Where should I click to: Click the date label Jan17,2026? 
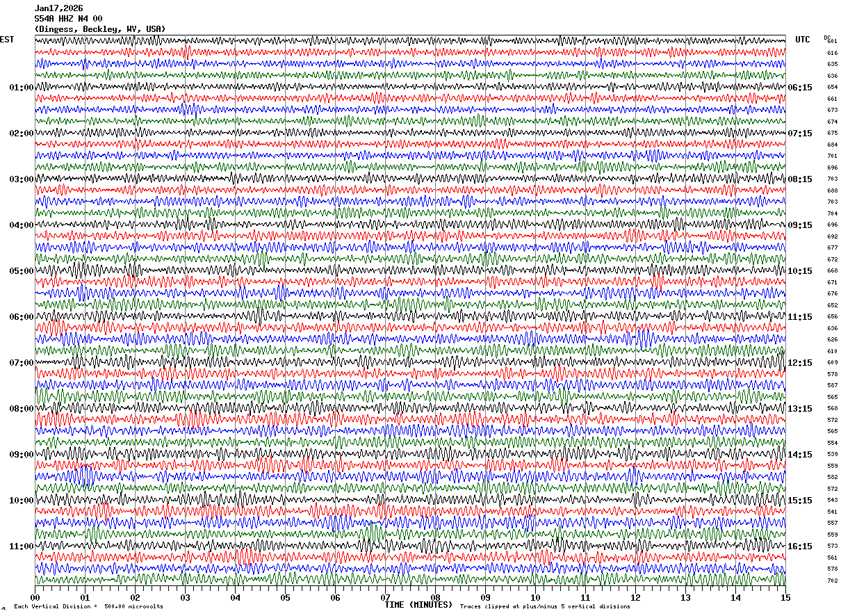(x=58, y=8)
